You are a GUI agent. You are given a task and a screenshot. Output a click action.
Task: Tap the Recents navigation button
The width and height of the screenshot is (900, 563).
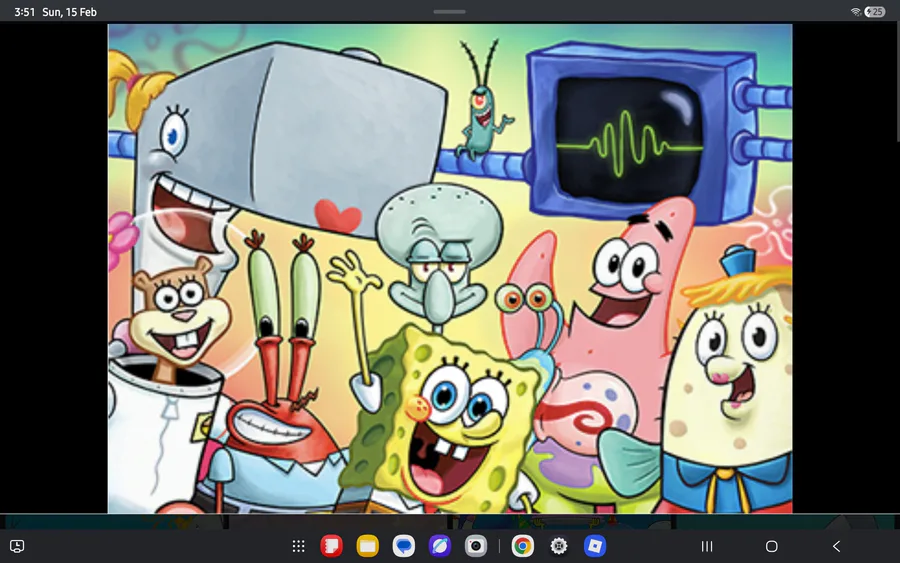pyautogui.click(x=707, y=546)
